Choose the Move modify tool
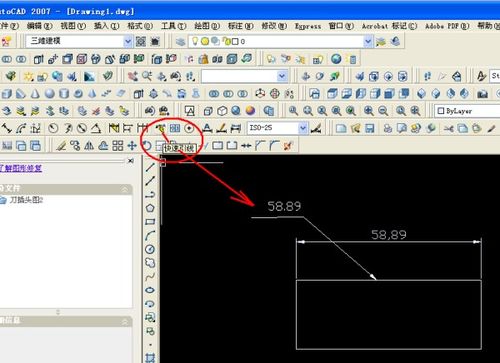The height and width of the screenshot is (363, 500). 132,146
